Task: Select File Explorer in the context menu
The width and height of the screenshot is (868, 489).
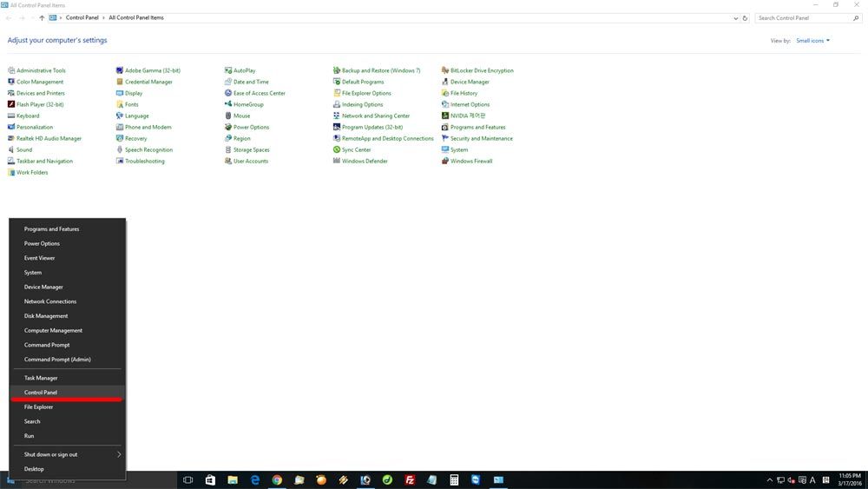Action: coord(68,406)
